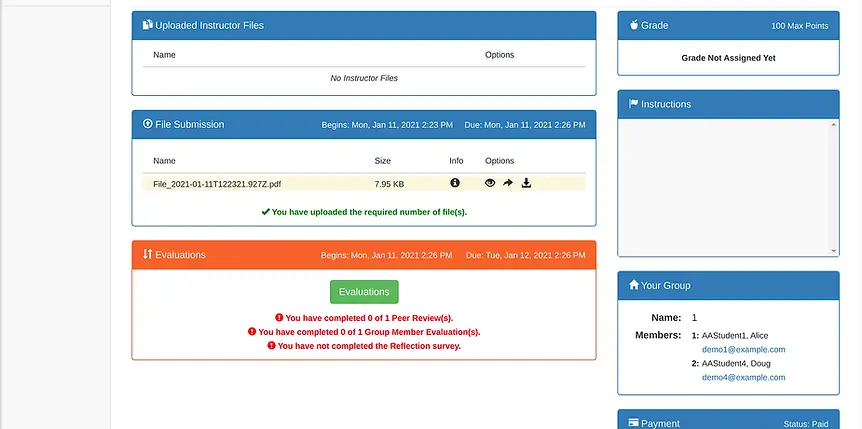This screenshot has width=862, height=429.
Task: Click 100 Max Points label
Action: [799, 26]
